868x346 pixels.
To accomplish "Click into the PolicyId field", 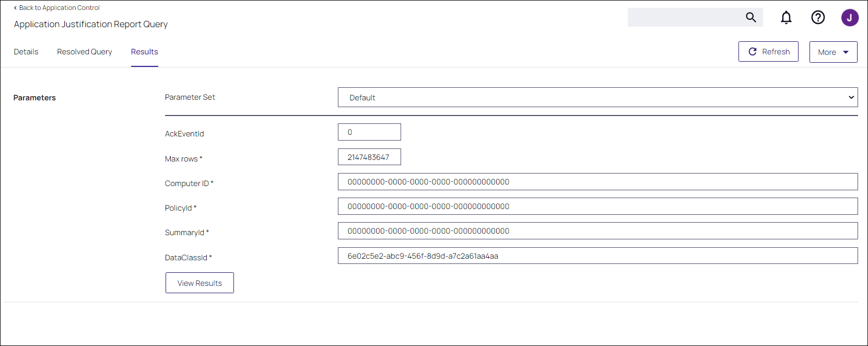I will [597, 206].
